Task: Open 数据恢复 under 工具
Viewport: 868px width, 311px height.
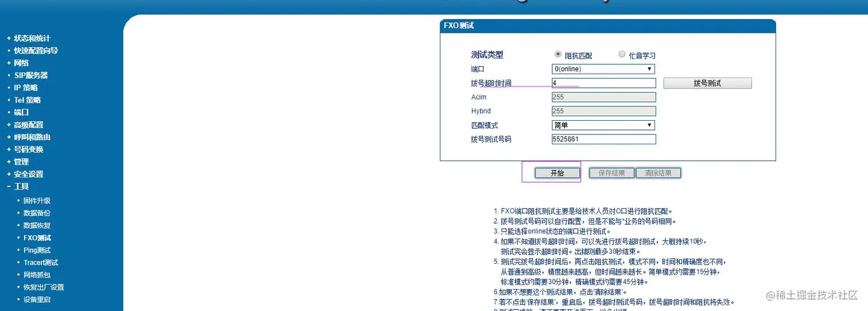Action: click(37, 225)
